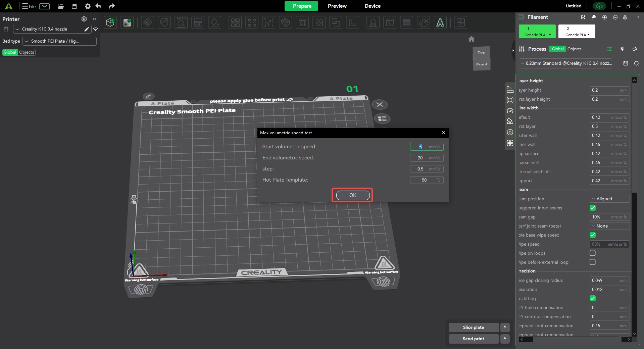Switch to the Device tab
This screenshot has width=644, height=349.
[x=373, y=6]
